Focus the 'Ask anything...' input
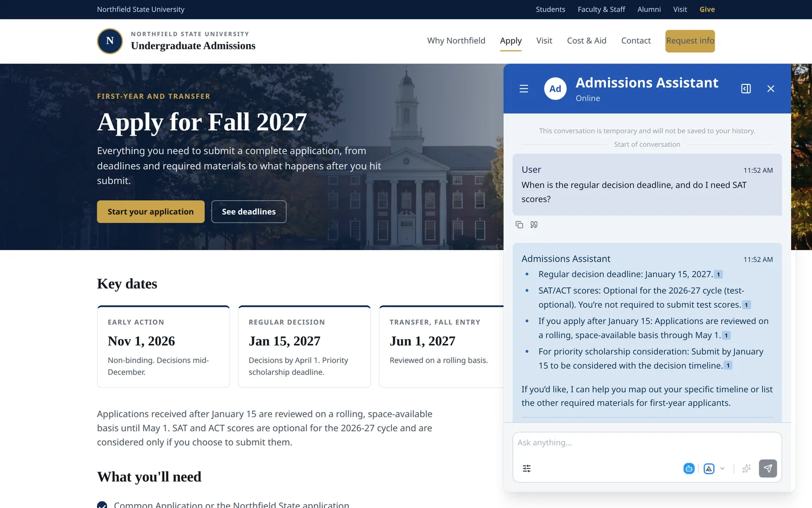812x508 pixels. coord(647,443)
